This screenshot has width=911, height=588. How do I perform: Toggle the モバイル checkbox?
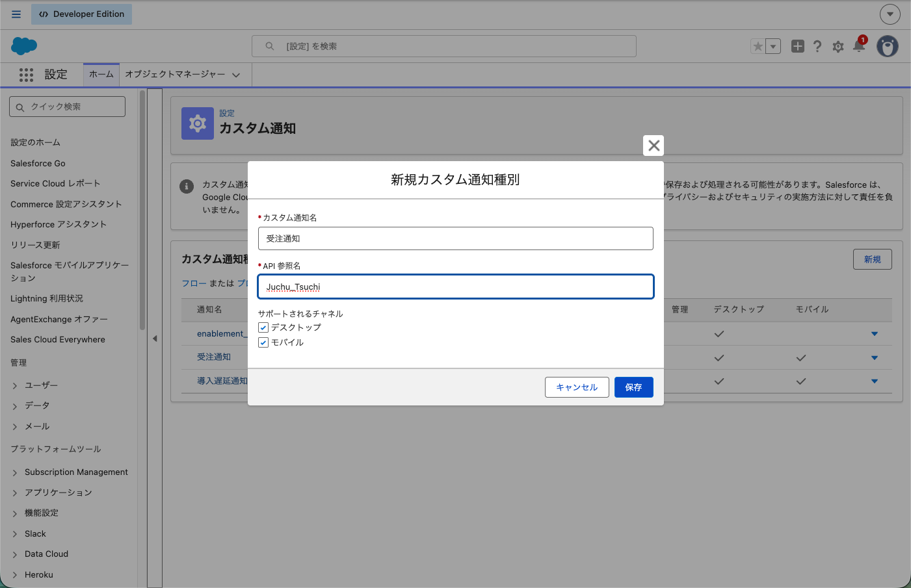[x=263, y=342]
